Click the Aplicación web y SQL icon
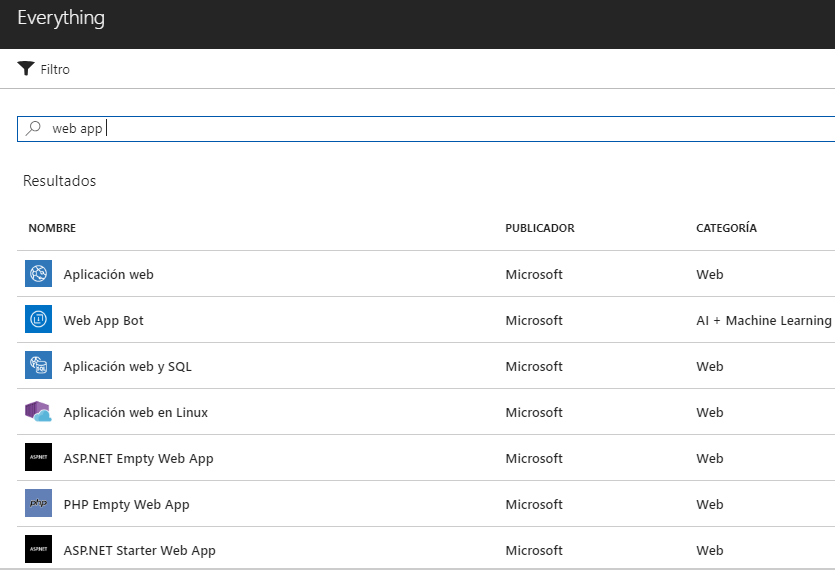 coord(38,365)
